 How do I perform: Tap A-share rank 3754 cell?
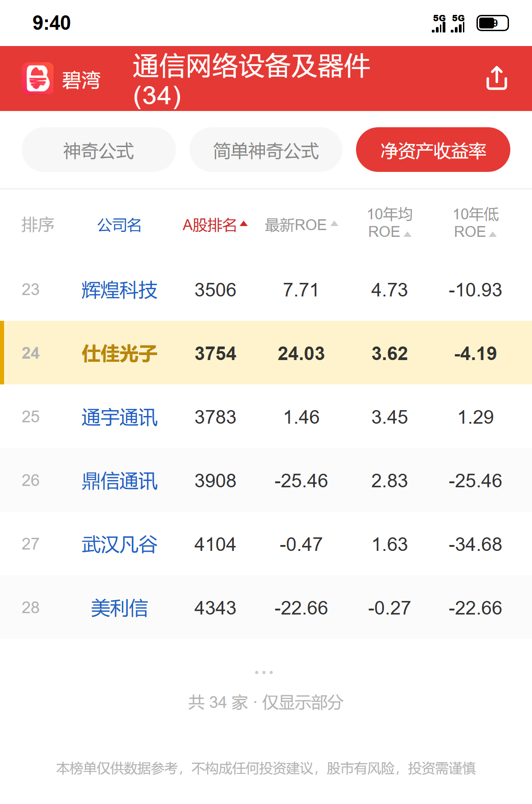[215, 353]
